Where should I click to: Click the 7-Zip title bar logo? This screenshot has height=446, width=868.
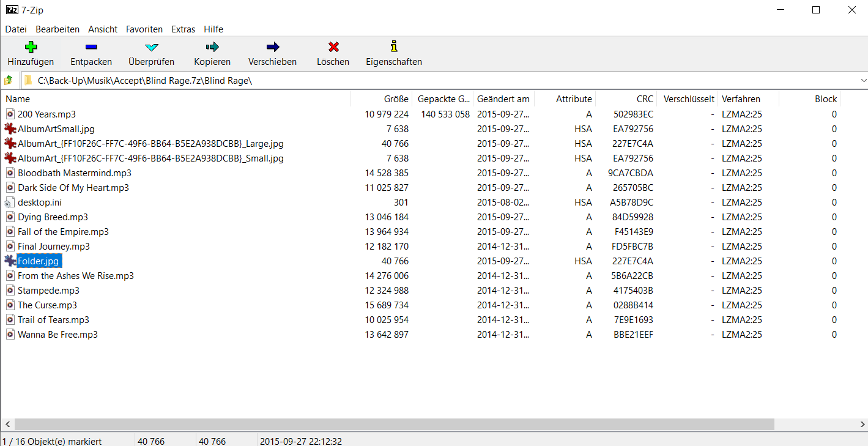point(12,10)
